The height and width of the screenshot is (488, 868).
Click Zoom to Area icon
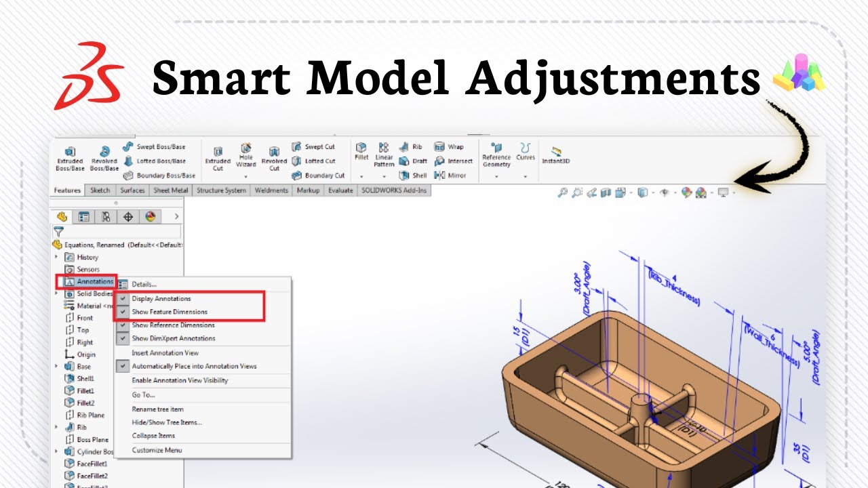pos(576,193)
